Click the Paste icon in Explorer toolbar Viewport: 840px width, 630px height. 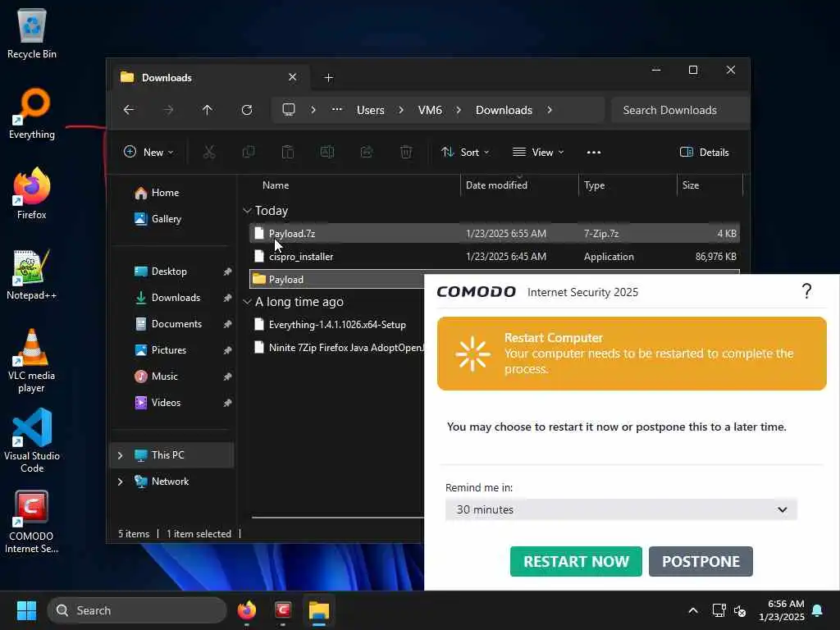[x=288, y=152]
